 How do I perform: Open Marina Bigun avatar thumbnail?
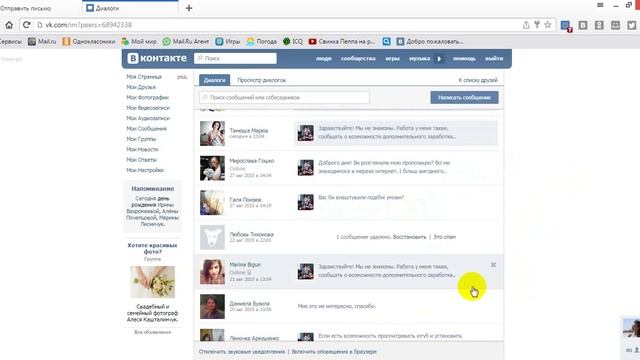coord(212,272)
